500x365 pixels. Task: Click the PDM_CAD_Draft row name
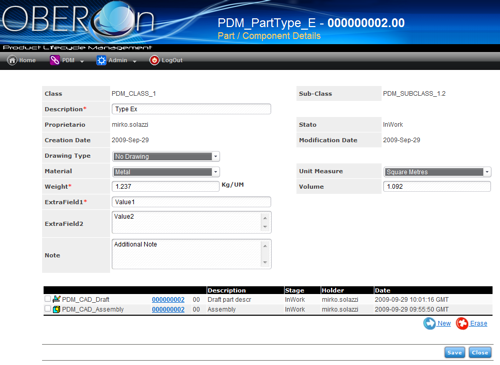(x=86, y=300)
